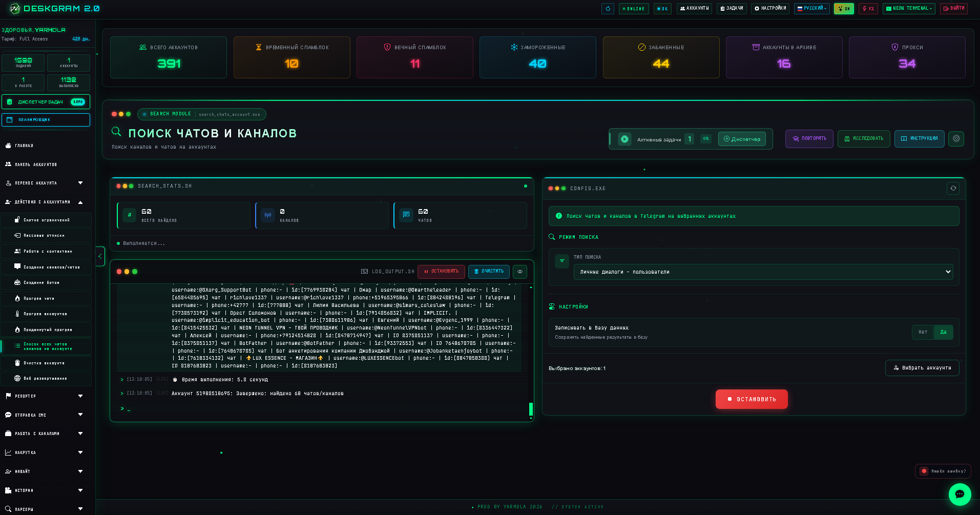Viewport: 980px width, 515px height.
Task: Collapse the Действия с аккаунтами section
Action: [x=44, y=202]
